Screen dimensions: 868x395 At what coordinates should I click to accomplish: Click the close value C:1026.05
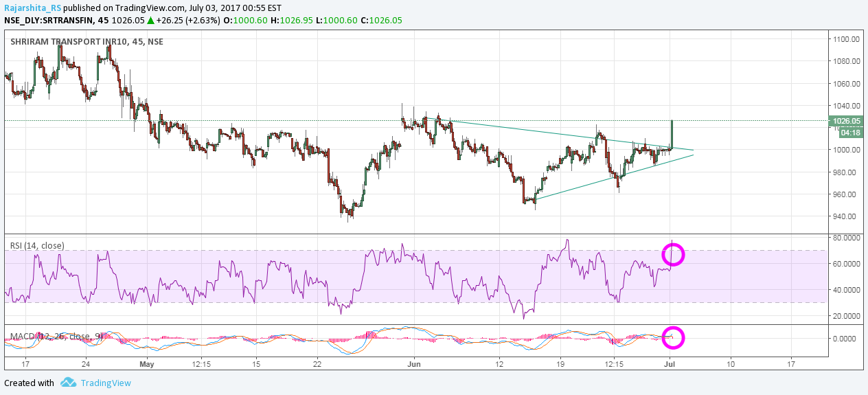380,20
